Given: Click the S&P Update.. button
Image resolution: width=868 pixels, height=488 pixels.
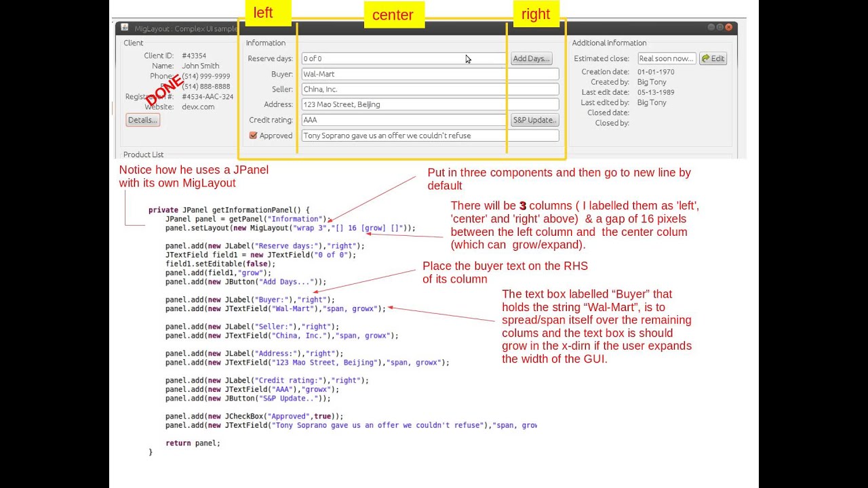Looking at the screenshot, I should 534,120.
